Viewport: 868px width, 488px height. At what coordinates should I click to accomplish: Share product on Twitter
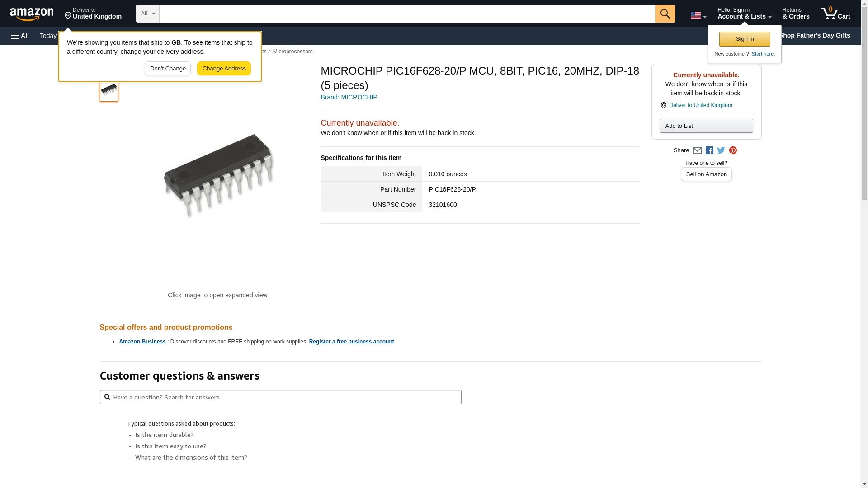coord(721,150)
